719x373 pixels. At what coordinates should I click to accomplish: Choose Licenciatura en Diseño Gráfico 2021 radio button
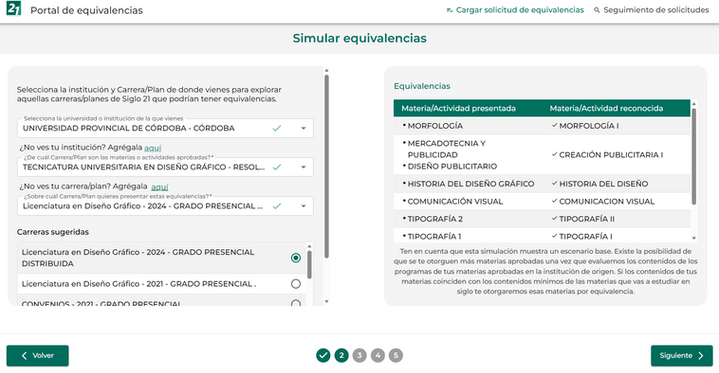[296, 284]
